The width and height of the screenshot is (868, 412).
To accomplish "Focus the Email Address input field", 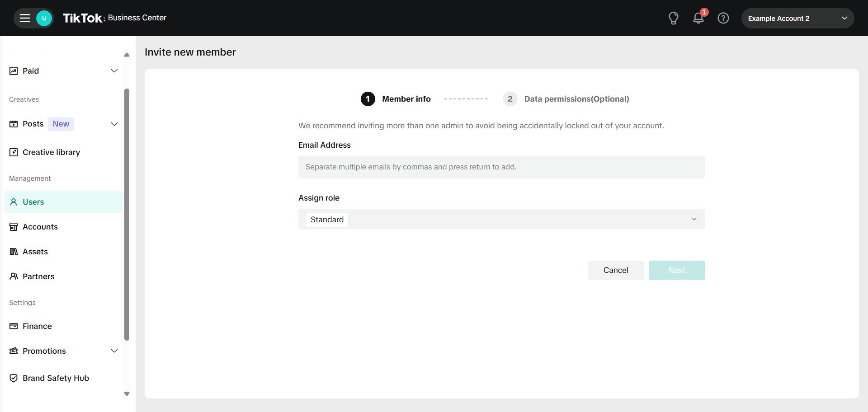I will click(501, 167).
